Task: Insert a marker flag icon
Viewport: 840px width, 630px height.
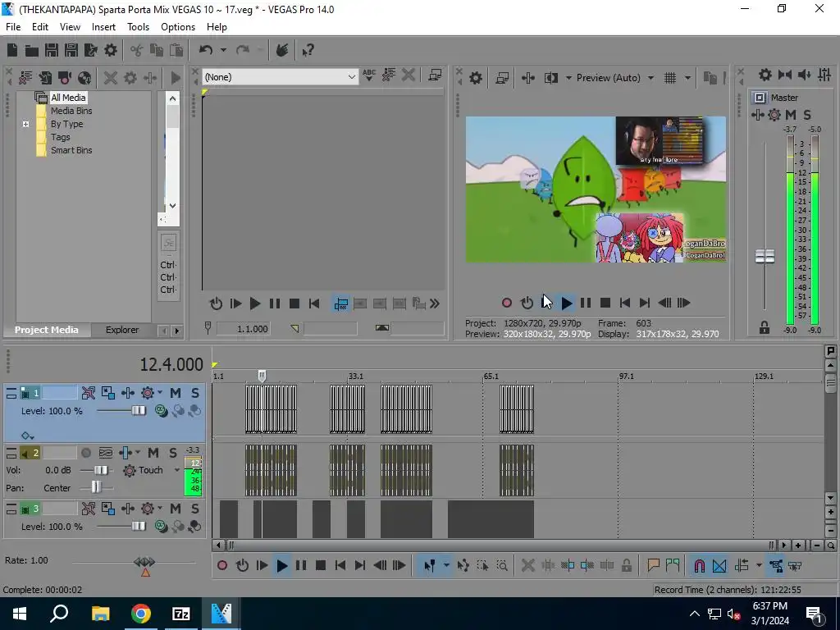Action: (x=653, y=566)
